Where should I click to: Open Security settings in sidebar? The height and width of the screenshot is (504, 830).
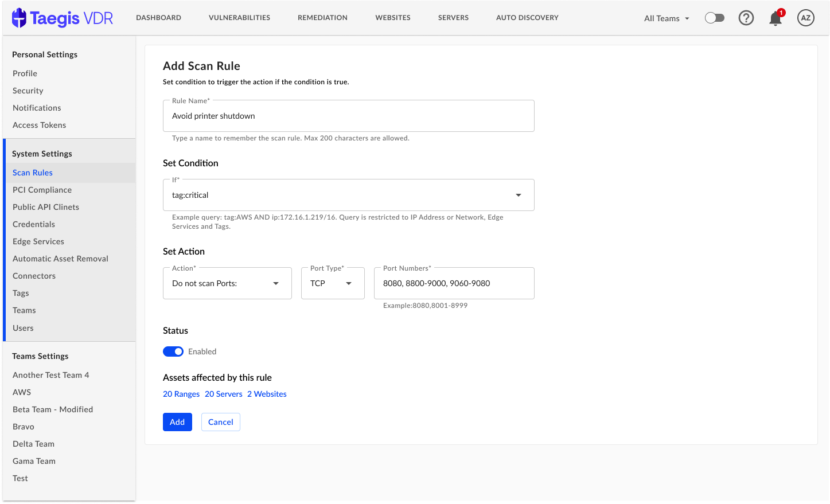(x=28, y=91)
